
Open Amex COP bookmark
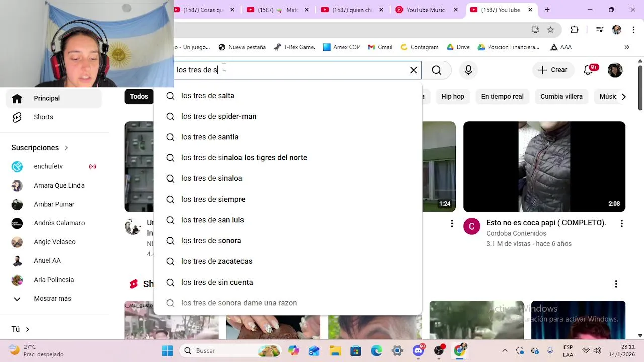click(341, 47)
